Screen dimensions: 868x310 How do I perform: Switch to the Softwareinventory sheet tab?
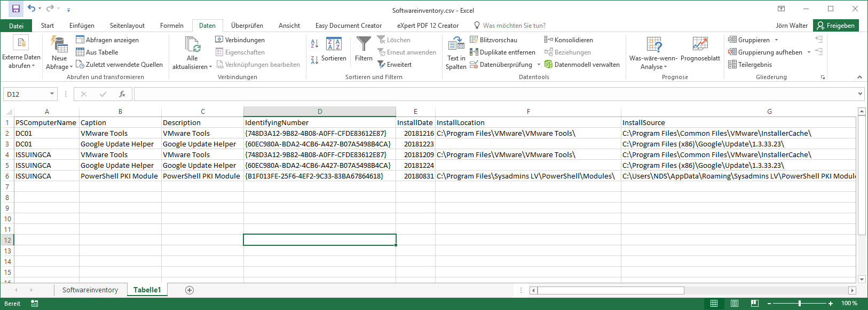click(x=90, y=290)
